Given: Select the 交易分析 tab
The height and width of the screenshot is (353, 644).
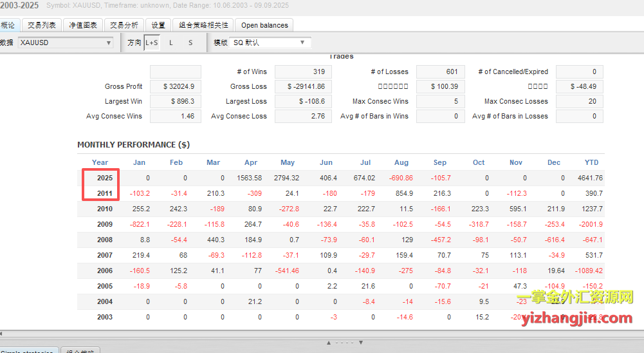Looking at the screenshot, I should click(x=124, y=25).
